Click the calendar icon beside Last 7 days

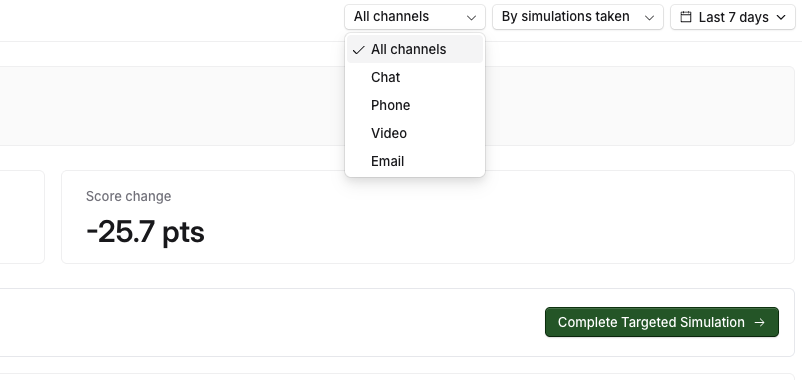coord(685,17)
